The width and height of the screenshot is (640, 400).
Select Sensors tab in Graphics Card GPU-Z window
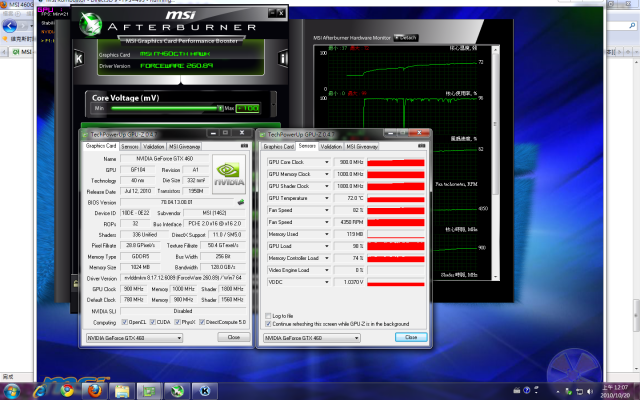(x=130, y=147)
